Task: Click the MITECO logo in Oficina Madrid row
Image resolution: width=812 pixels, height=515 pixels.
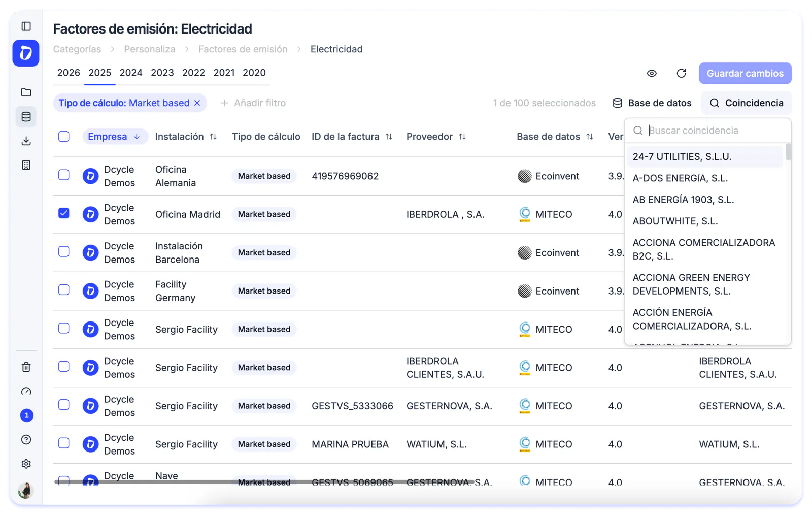Action: click(x=525, y=214)
